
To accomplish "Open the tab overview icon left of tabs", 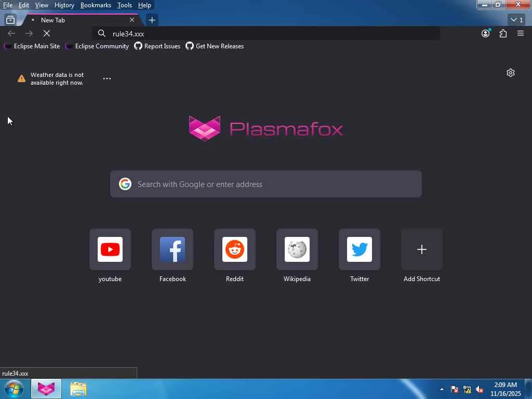I will point(10,20).
